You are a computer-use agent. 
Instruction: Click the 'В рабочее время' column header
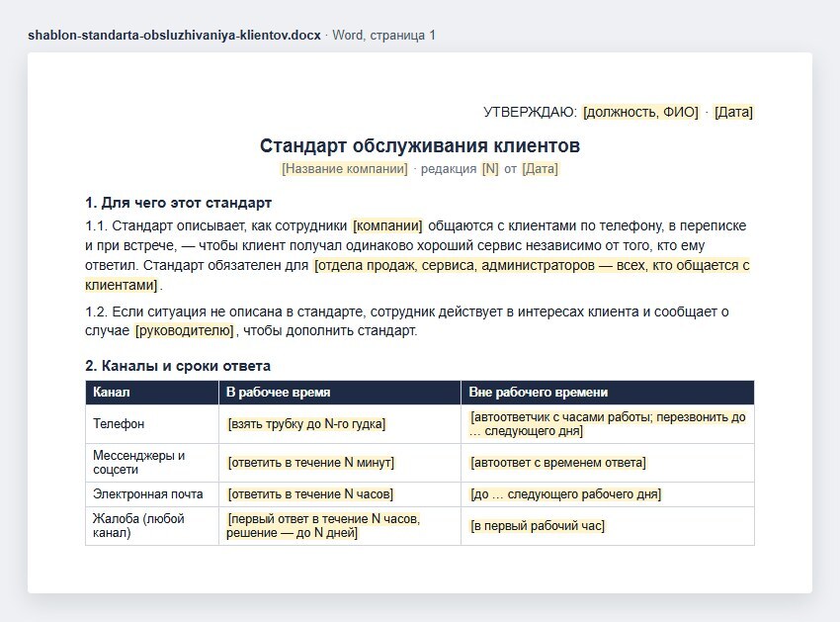coord(340,393)
